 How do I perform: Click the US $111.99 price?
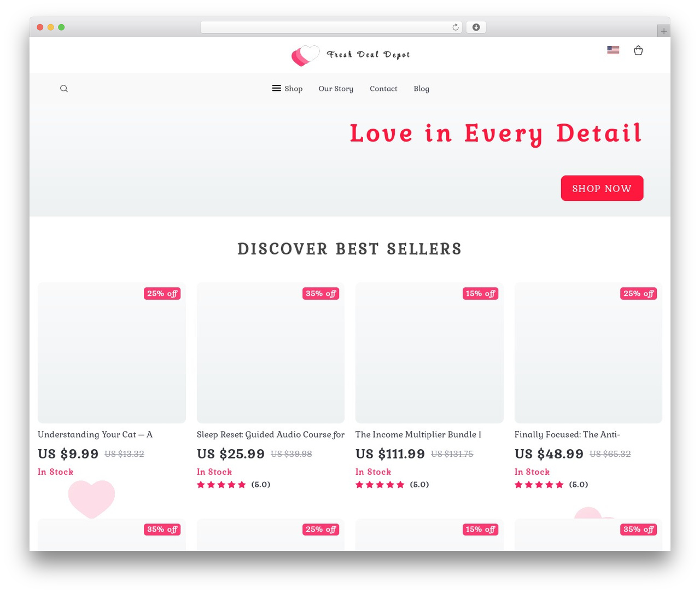pos(390,454)
